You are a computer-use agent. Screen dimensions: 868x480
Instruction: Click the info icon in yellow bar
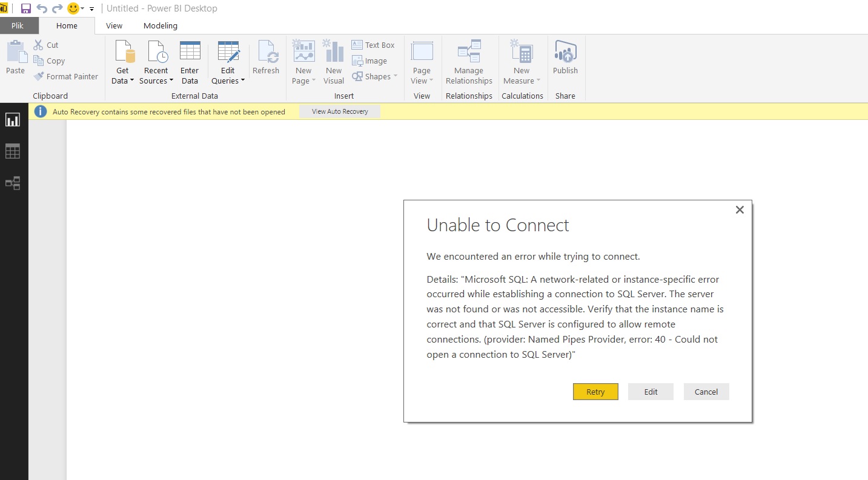click(x=41, y=111)
